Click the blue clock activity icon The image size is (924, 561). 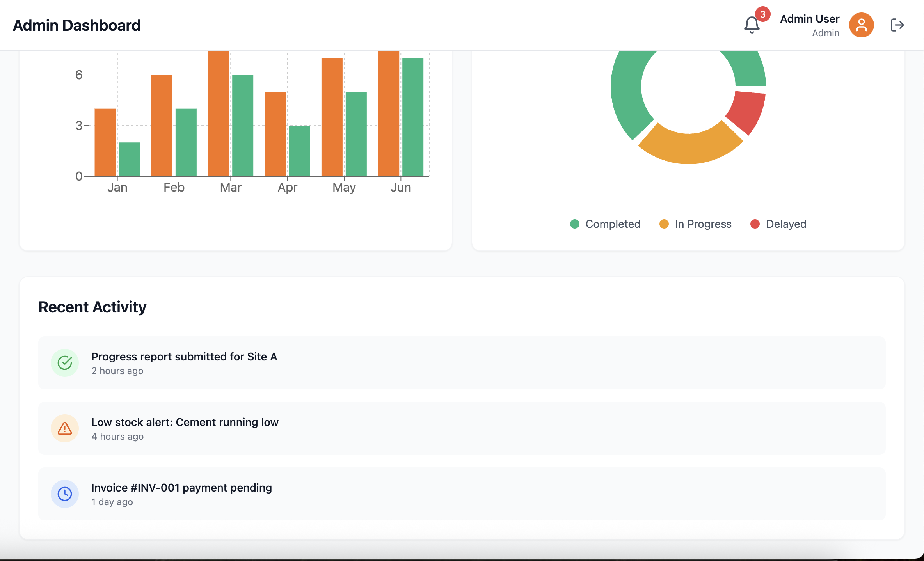(x=65, y=494)
